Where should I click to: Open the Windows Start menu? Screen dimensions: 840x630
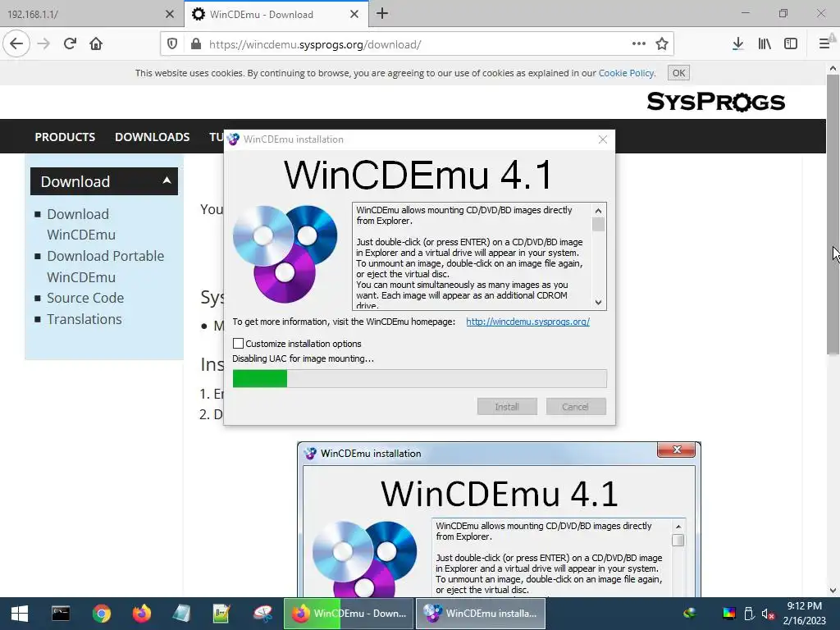click(x=20, y=614)
